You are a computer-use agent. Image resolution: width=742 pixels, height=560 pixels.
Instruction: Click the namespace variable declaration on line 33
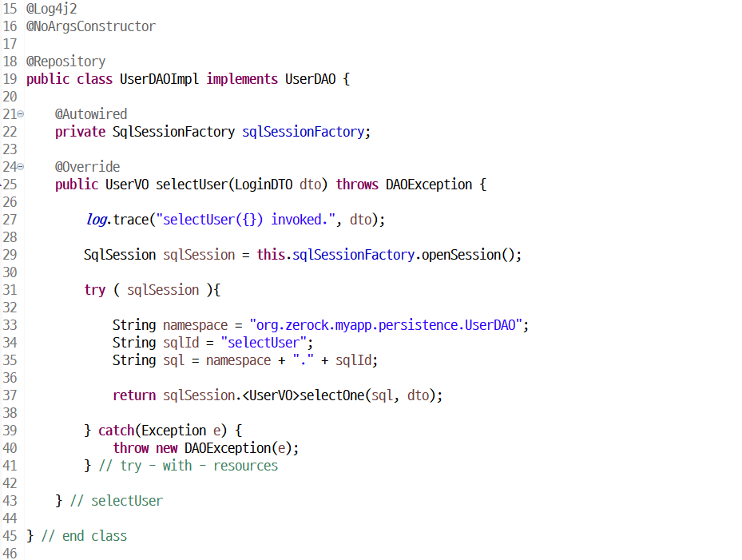pyautogui.click(x=196, y=325)
